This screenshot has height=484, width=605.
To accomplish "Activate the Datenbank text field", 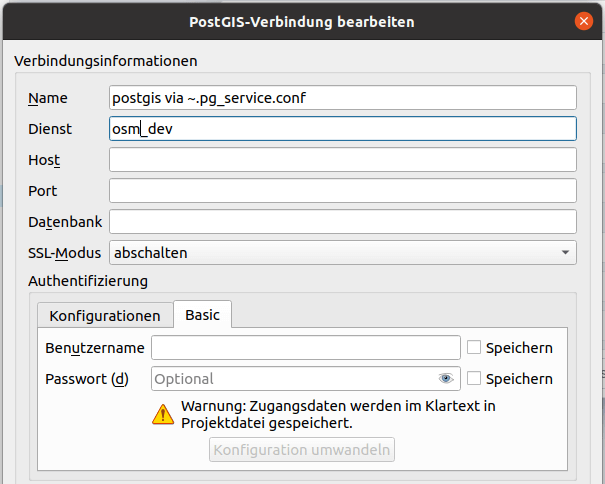I will [x=342, y=222].
